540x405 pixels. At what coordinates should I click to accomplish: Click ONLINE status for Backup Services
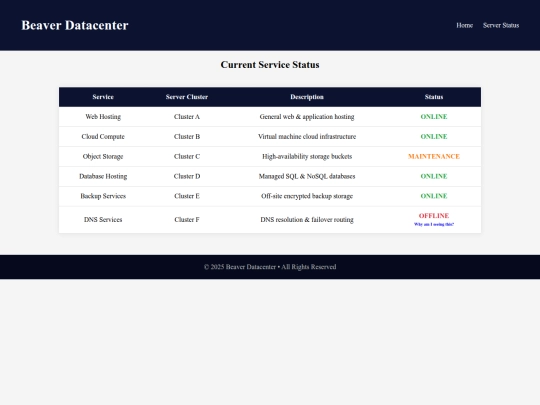pyautogui.click(x=434, y=196)
